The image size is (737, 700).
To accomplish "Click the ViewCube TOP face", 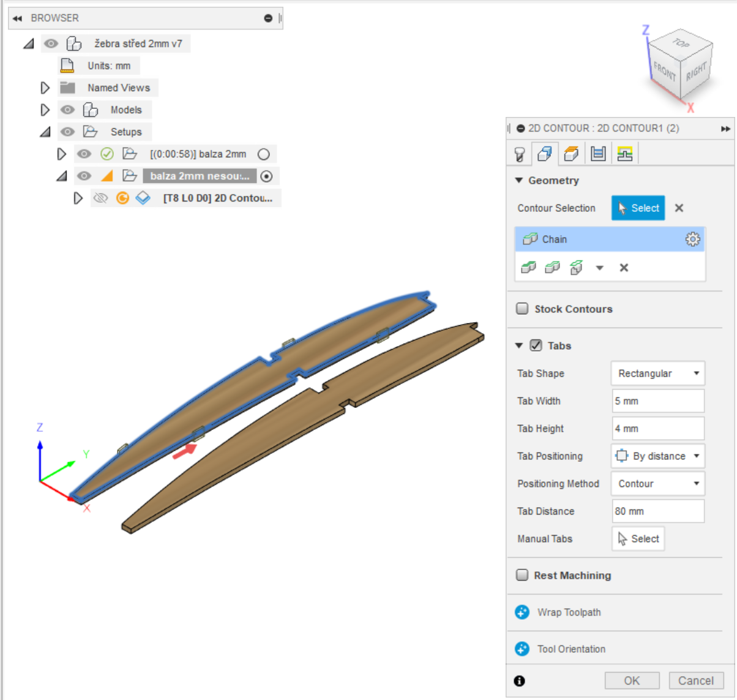I will (681, 43).
